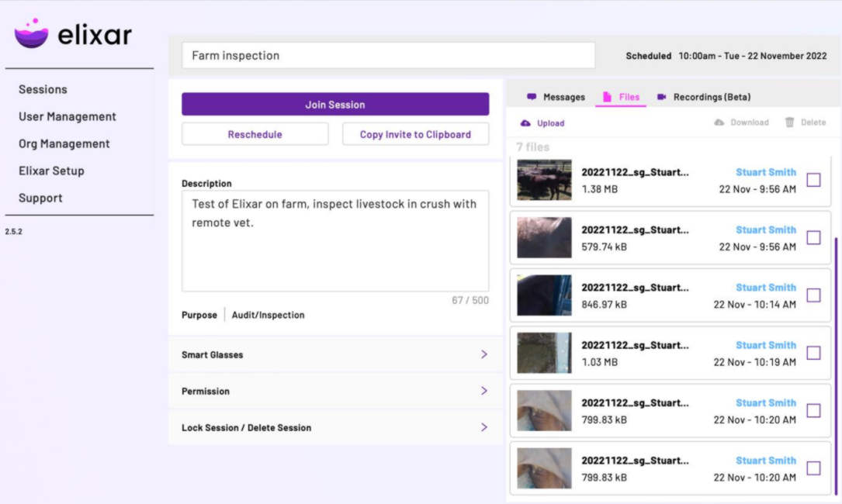Viewport: 842px width, 504px height.
Task: Click the Upload cloud icon
Action: pyautogui.click(x=525, y=123)
